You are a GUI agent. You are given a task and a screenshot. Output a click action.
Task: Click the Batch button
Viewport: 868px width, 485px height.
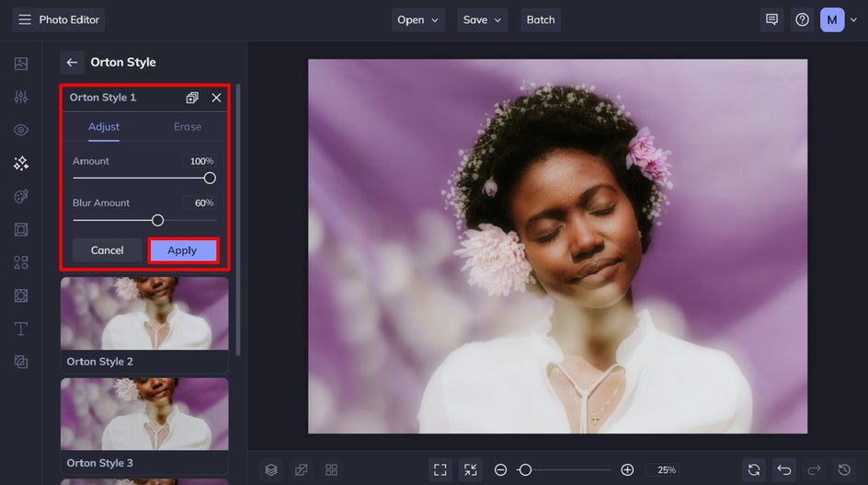(541, 20)
